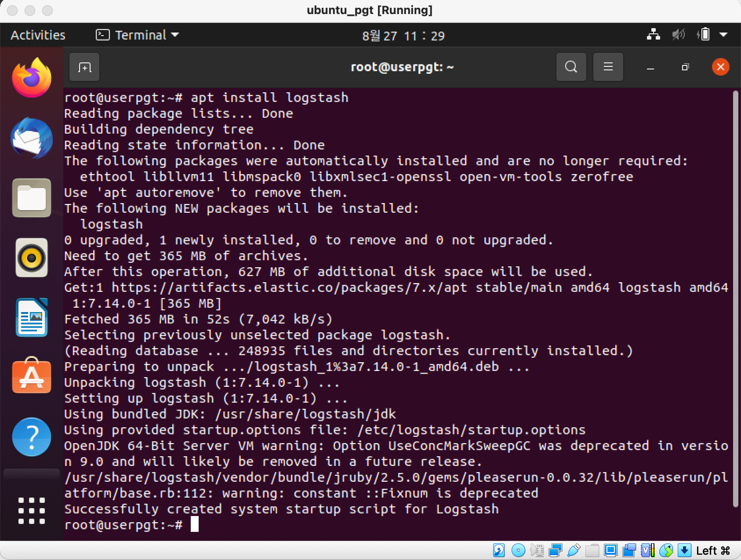The width and height of the screenshot is (741, 560).
Task: Click macOS red close button of VM window
Action: (x=13, y=10)
